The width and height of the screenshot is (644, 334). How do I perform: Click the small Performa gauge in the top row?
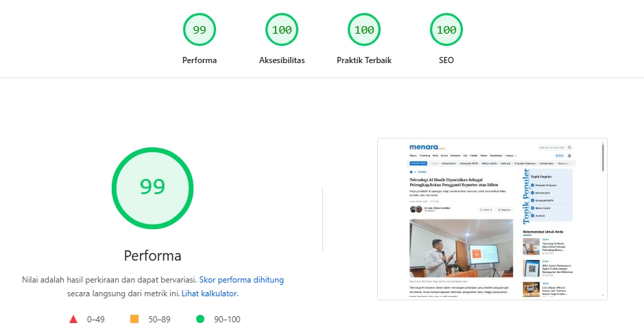(200, 29)
